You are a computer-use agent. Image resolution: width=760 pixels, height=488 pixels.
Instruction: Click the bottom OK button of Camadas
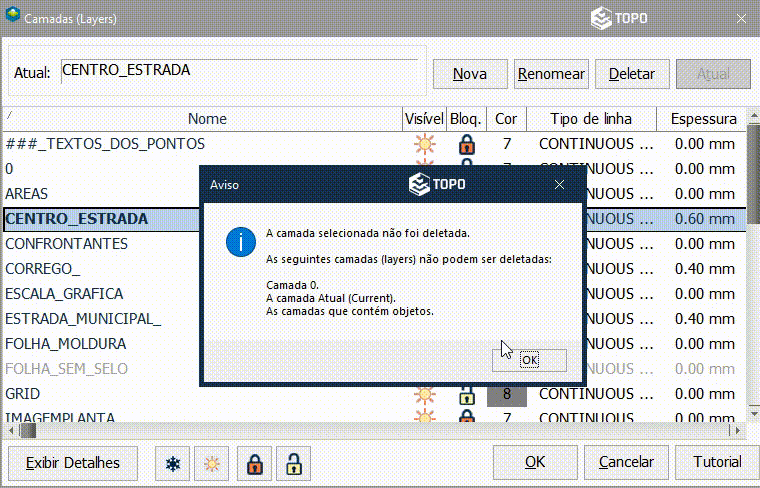coord(535,462)
